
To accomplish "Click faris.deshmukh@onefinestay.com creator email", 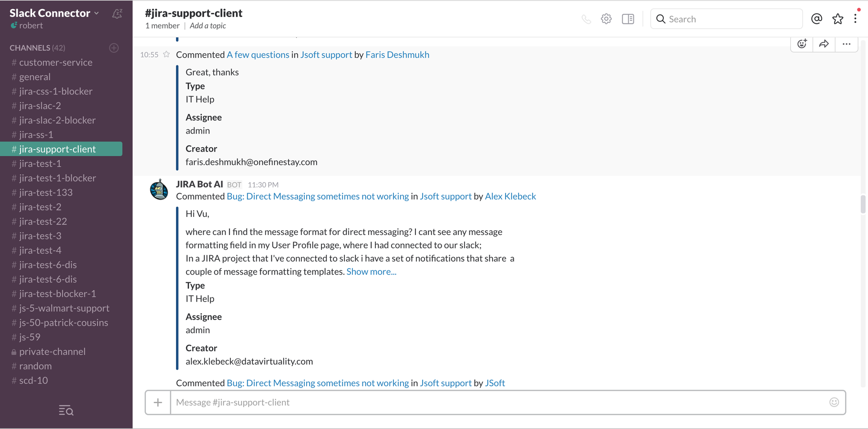I will [251, 162].
